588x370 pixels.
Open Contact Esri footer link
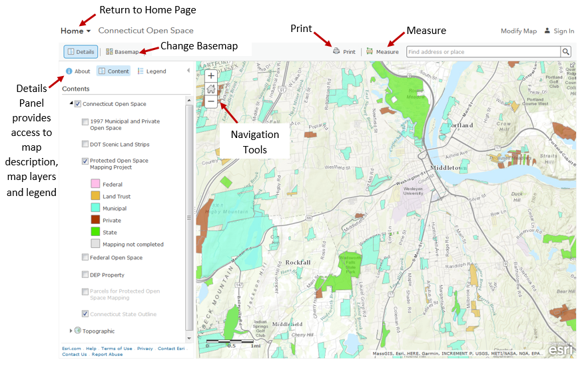(171, 349)
